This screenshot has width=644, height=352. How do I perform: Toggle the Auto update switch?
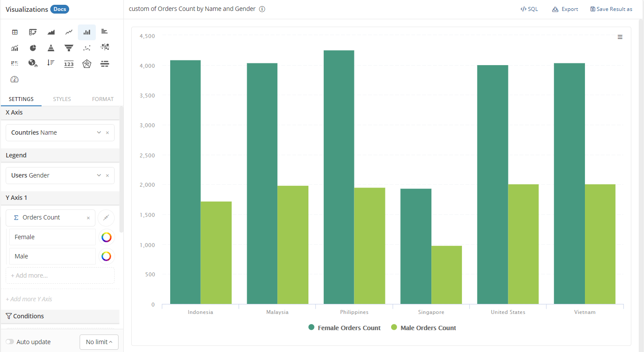pos(10,342)
